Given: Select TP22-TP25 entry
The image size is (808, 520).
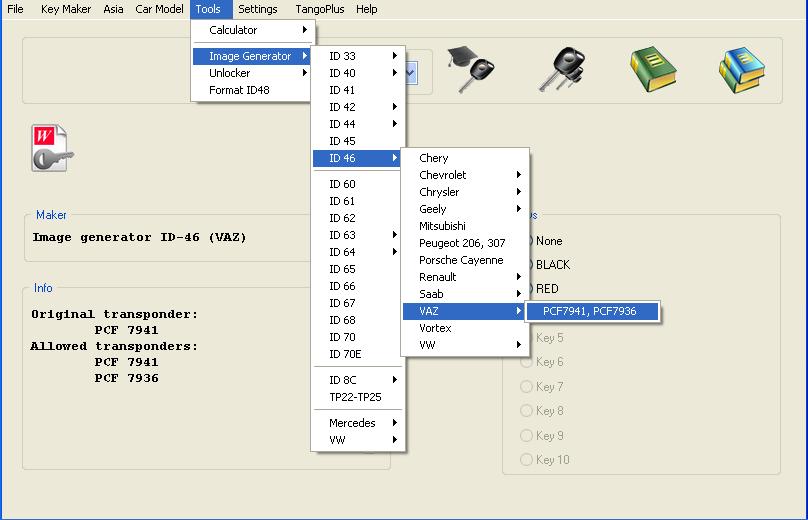Looking at the screenshot, I should (357, 396).
